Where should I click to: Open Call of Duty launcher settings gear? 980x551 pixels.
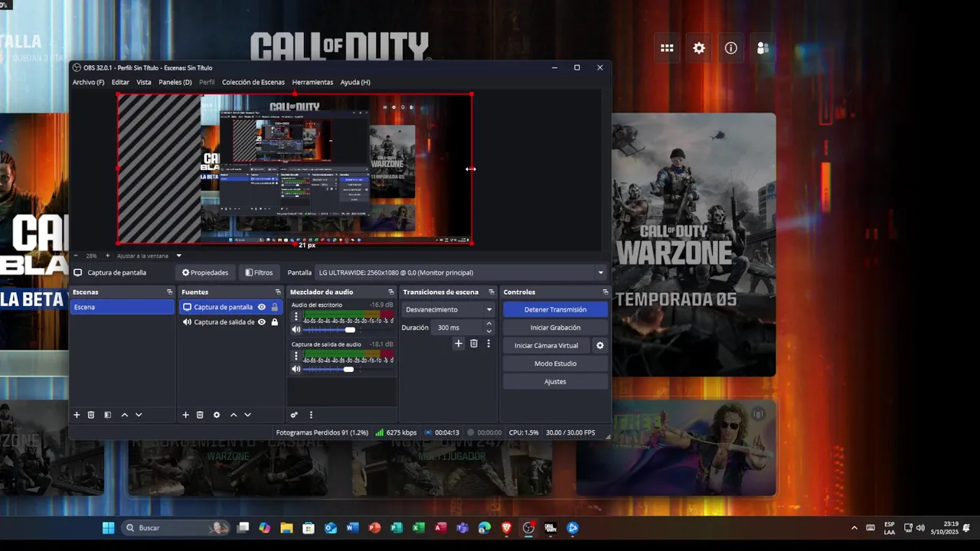[699, 48]
